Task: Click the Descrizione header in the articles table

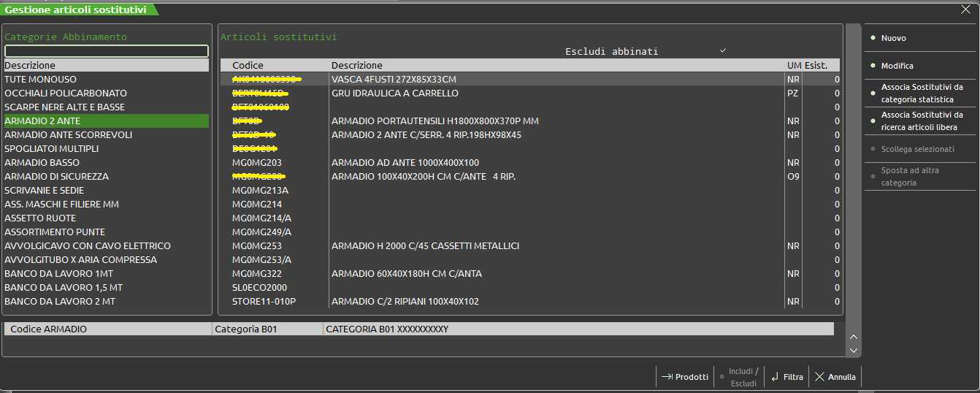Action: (x=356, y=65)
